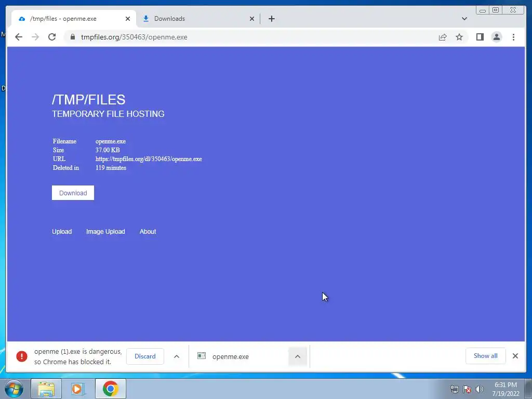
Task: View site info via the padlock icon
Action: tap(72, 37)
